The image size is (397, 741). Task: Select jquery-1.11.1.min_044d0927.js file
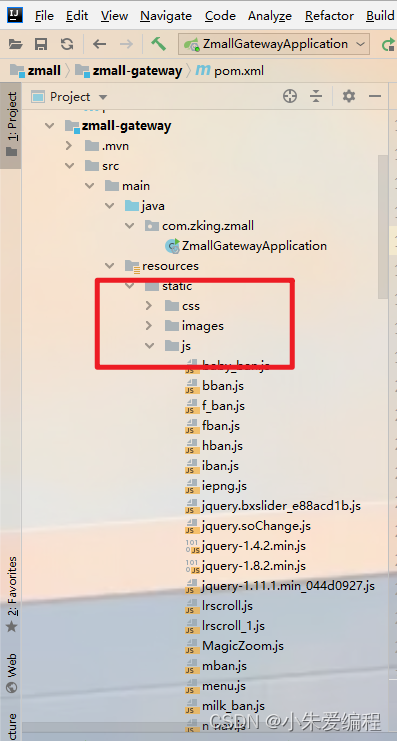tap(280, 586)
